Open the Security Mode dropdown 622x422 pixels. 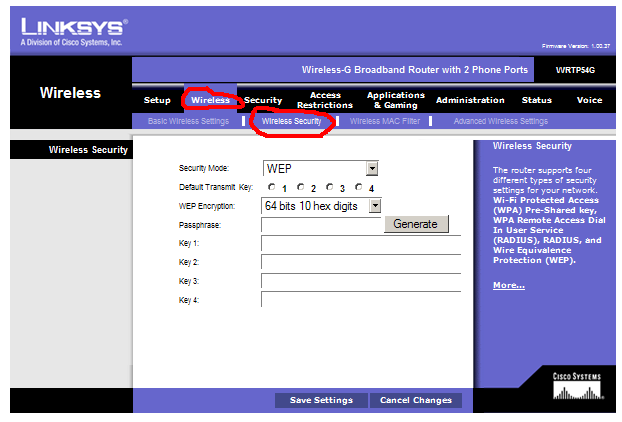(372, 169)
